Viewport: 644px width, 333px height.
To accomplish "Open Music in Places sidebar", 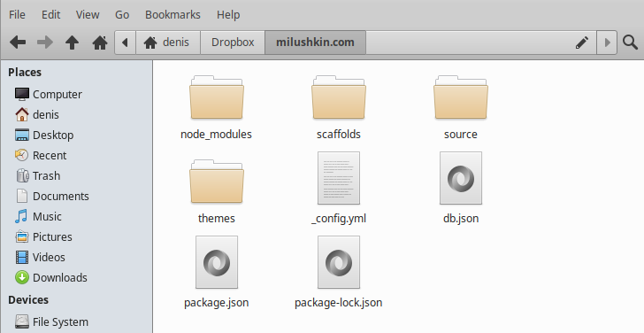I will (38, 216).
